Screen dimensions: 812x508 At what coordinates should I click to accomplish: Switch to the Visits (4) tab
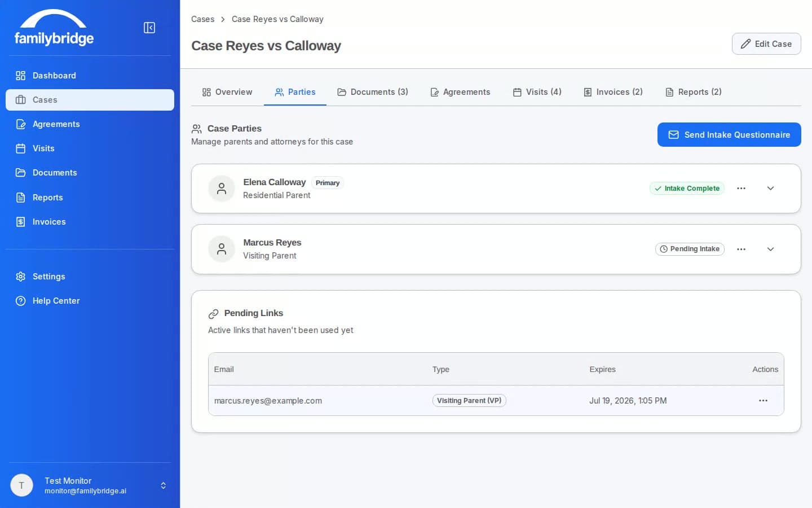(537, 92)
